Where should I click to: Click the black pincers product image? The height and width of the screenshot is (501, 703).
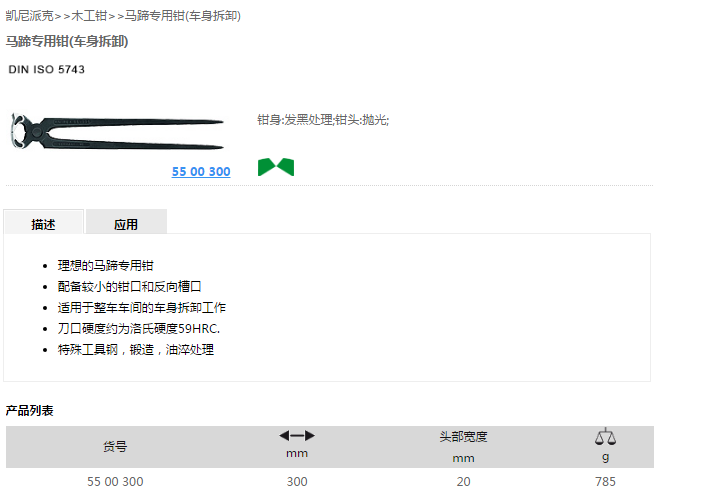117,132
